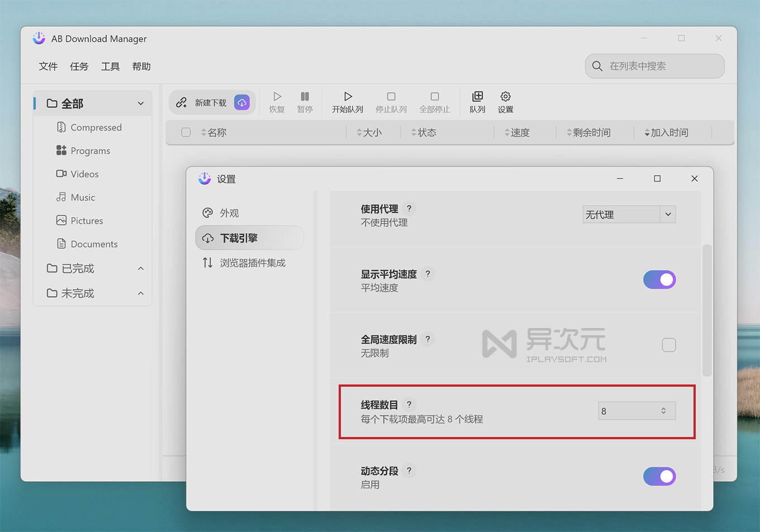The height and width of the screenshot is (532, 760).
Task: Open the 无代理 proxy dropdown
Action: (629, 214)
